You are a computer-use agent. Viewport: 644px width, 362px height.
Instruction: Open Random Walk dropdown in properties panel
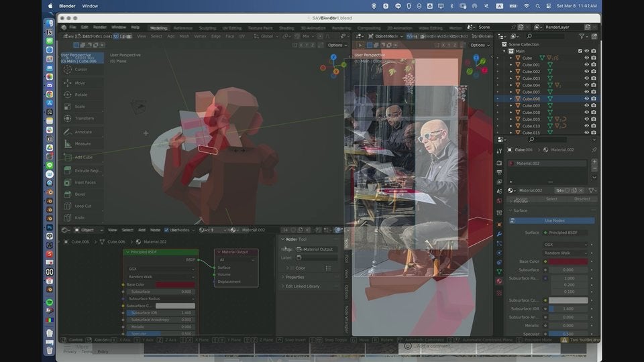click(565, 253)
